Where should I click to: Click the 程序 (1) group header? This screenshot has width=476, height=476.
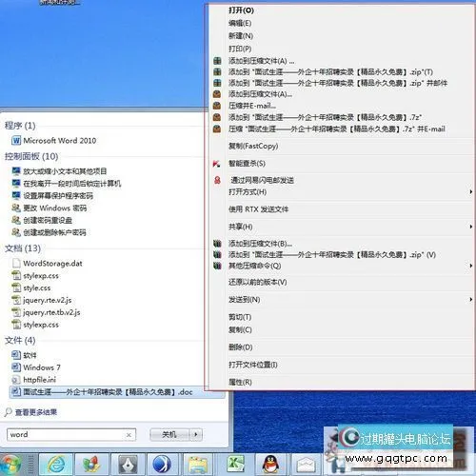(20, 126)
